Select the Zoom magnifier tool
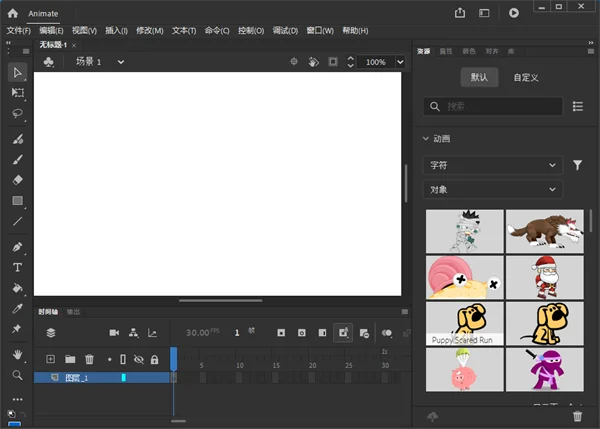600x429 pixels. (18, 375)
